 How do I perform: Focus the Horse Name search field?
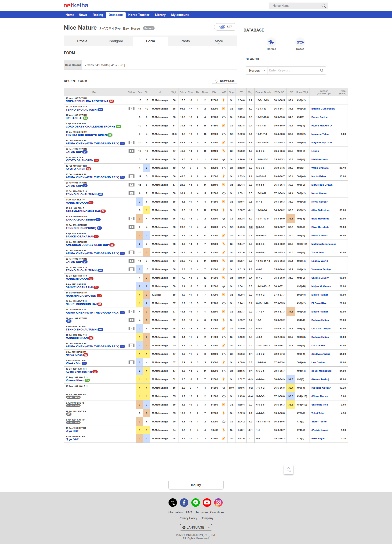pyautogui.click(x=295, y=6)
